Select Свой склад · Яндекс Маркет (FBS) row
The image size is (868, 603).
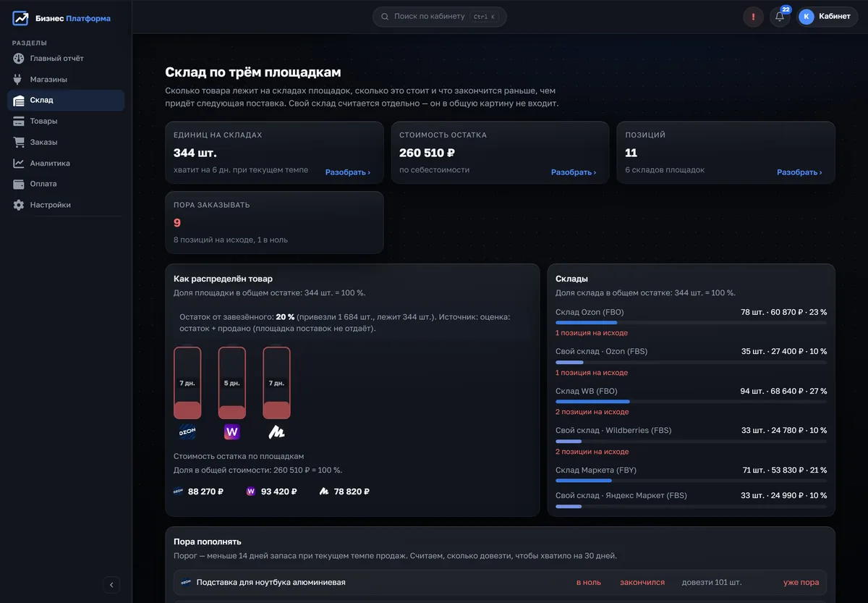point(691,499)
